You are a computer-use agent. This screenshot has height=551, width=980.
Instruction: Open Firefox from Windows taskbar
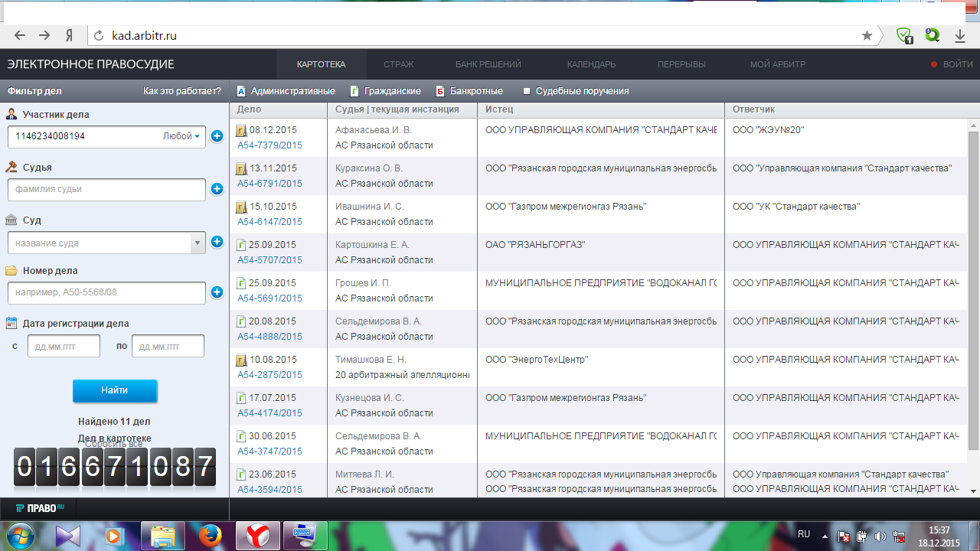click(210, 535)
